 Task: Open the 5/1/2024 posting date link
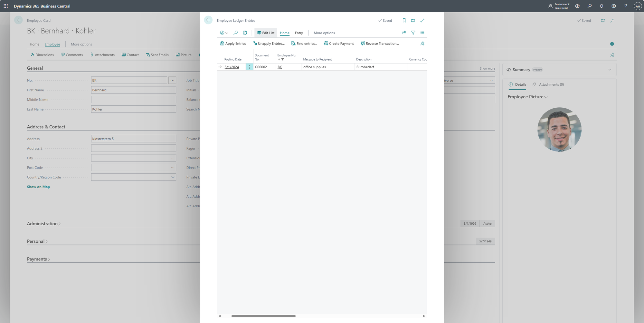[232, 67]
